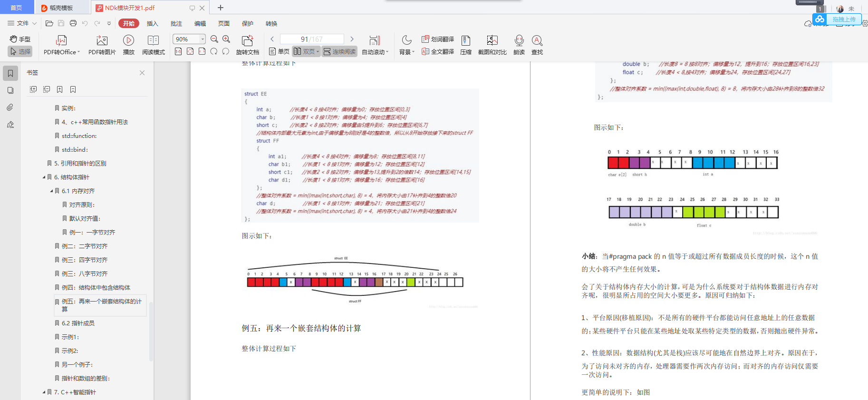Click the undo arrow in quick access bar
Image resolution: width=868 pixels, height=400 pixels.
pos(85,23)
